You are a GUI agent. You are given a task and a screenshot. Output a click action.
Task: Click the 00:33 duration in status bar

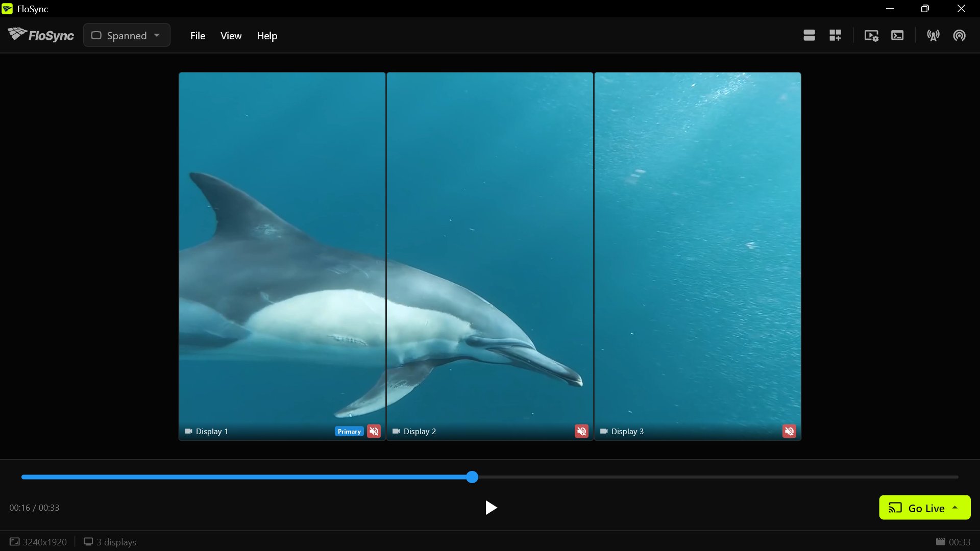tap(960, 542)
